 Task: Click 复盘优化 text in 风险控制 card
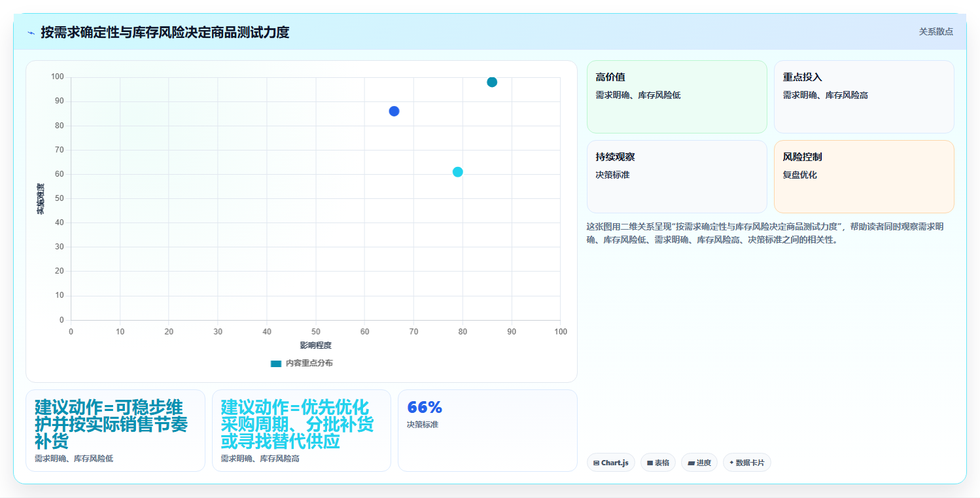tap(799, 175)
